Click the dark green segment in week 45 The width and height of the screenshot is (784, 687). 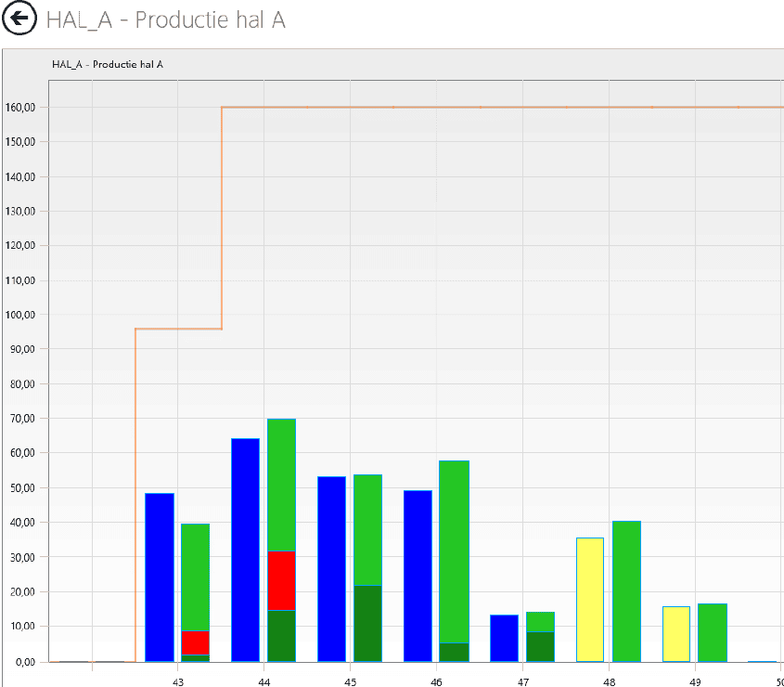click(x=367, y=623)
